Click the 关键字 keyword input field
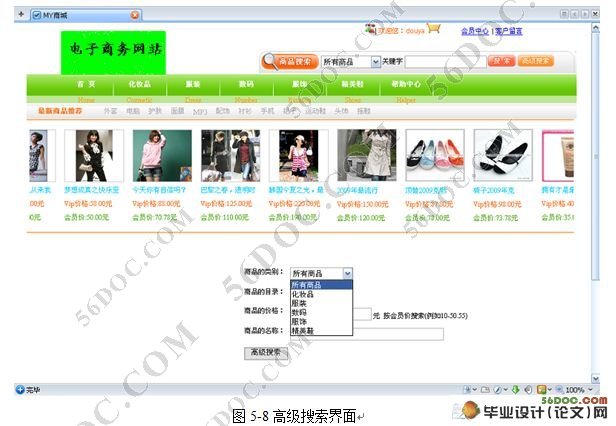 446,62
